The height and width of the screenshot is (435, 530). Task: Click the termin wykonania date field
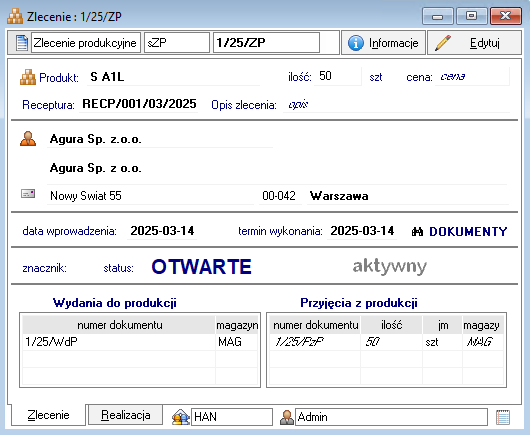click(362, 231)
